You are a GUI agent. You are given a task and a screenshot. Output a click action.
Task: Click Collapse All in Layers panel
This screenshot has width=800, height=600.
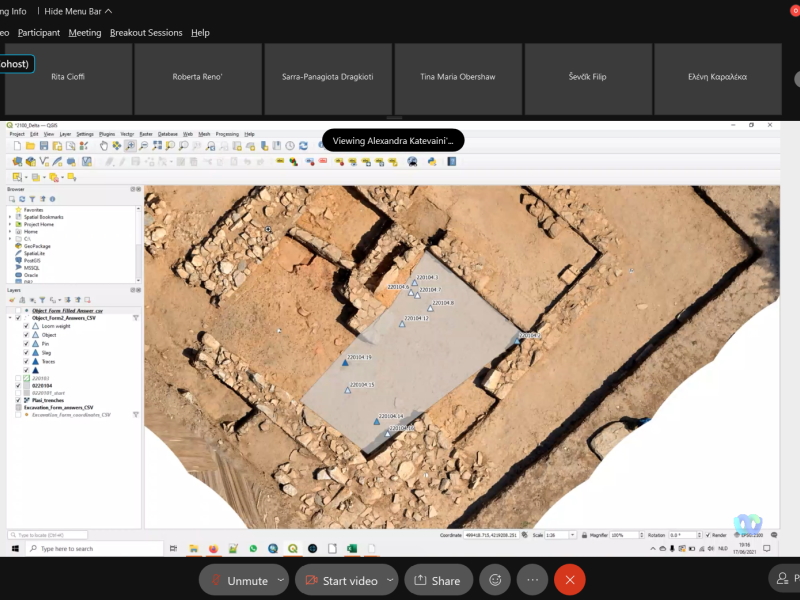[x=78, y=300]
